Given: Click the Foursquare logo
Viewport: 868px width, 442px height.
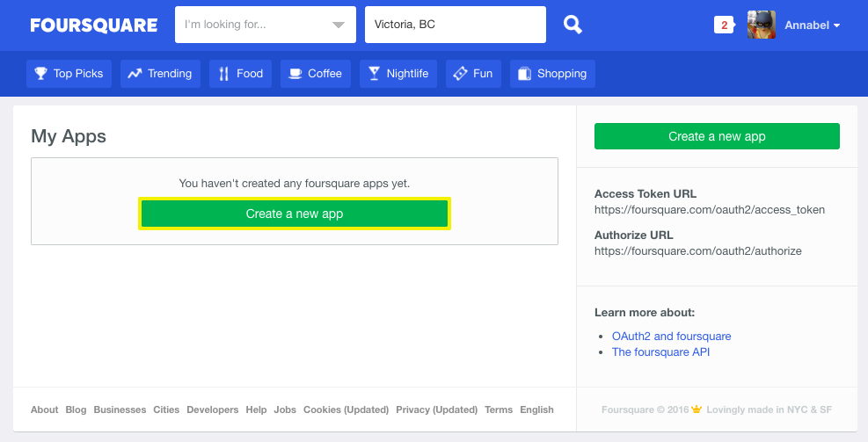Looking at the screenshot, I should pos(93,25).
